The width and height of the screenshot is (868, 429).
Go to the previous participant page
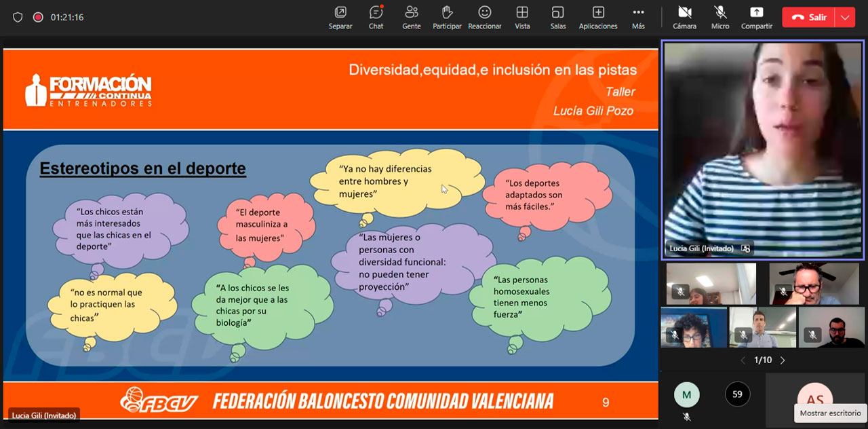743,360
